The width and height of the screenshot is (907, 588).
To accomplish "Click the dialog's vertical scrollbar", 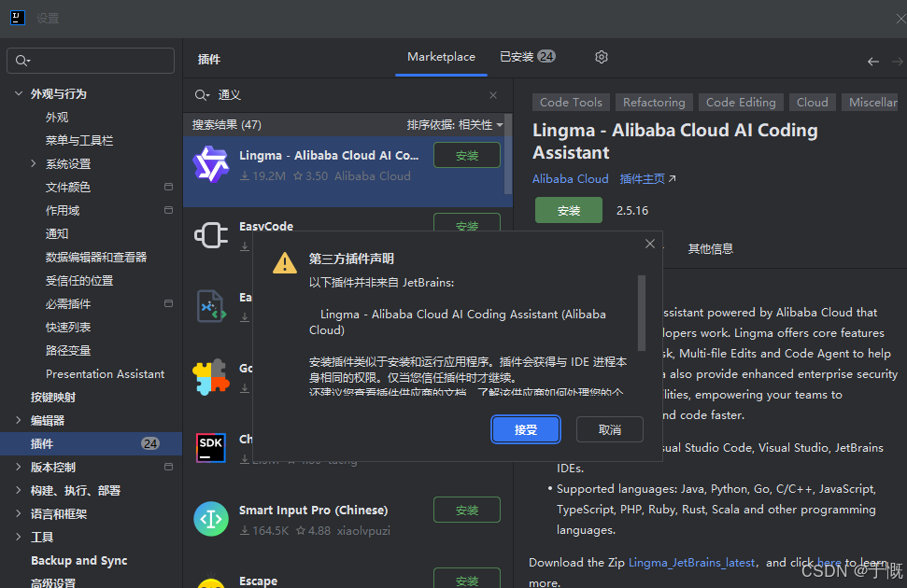I will click(642, 313).
